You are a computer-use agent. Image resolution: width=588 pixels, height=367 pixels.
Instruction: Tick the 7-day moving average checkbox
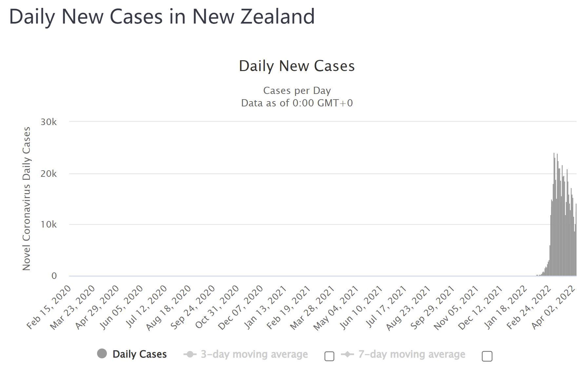(487, 356)
